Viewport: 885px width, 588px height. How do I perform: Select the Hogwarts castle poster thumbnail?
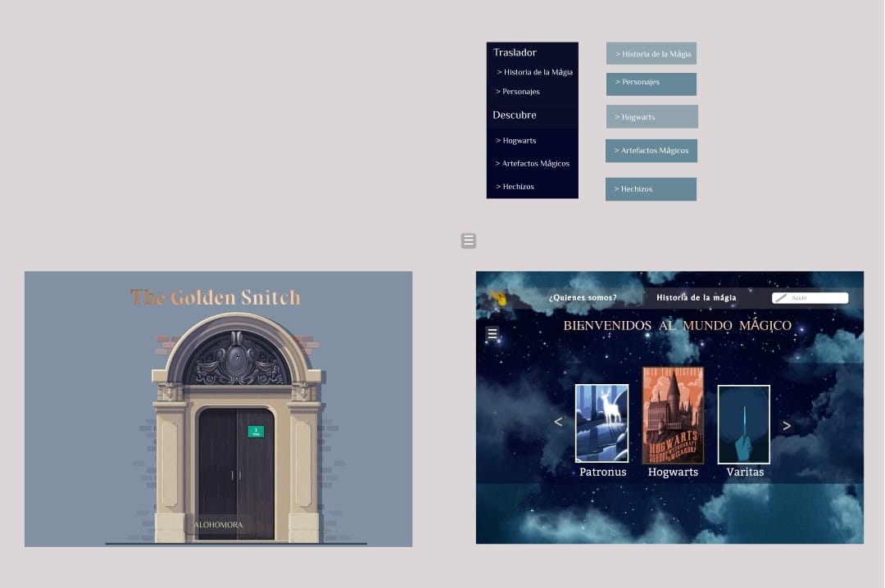tap(673, 415)
